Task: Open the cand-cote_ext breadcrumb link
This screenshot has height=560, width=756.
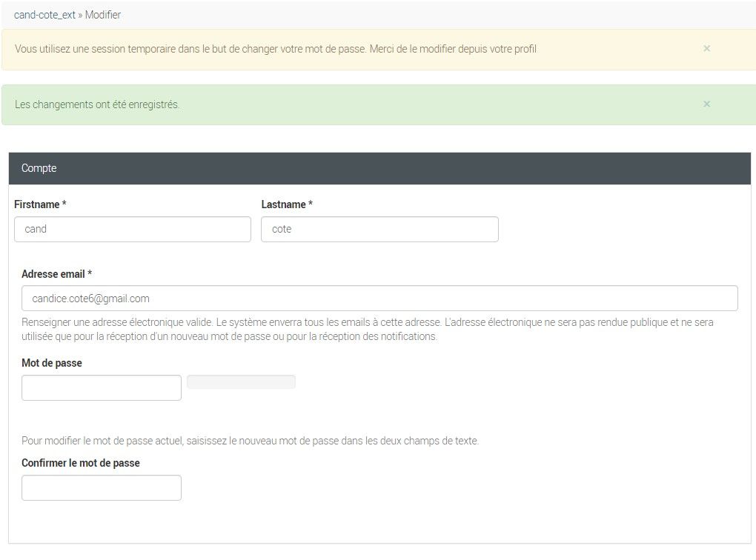Action: [x=44, y=15]
